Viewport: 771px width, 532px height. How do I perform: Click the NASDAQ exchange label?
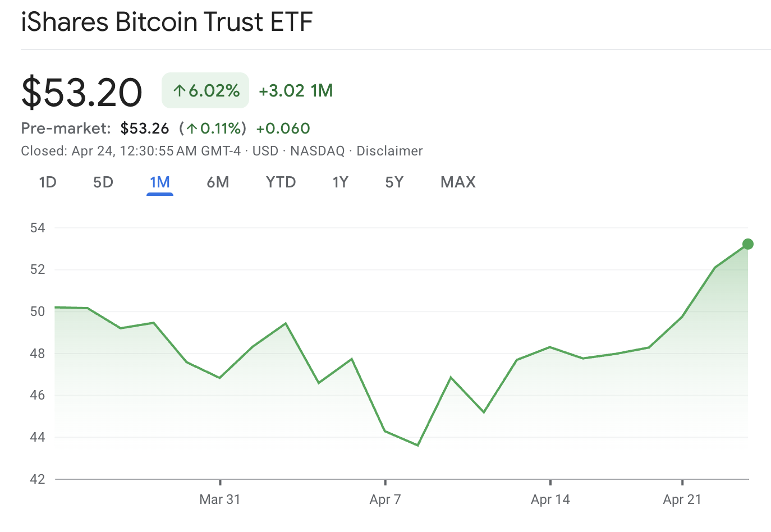(x=316, y=150)
